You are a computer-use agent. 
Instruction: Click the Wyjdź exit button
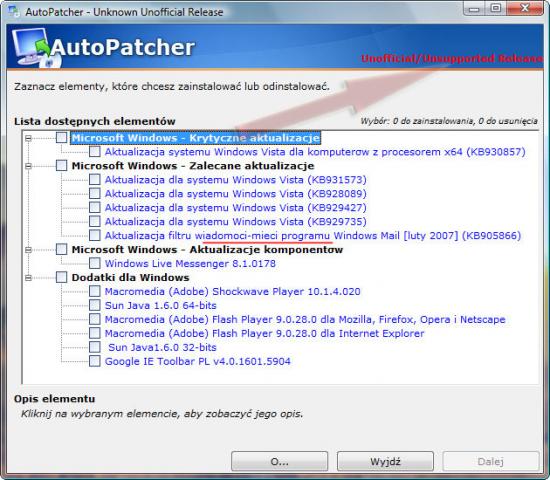385,461
